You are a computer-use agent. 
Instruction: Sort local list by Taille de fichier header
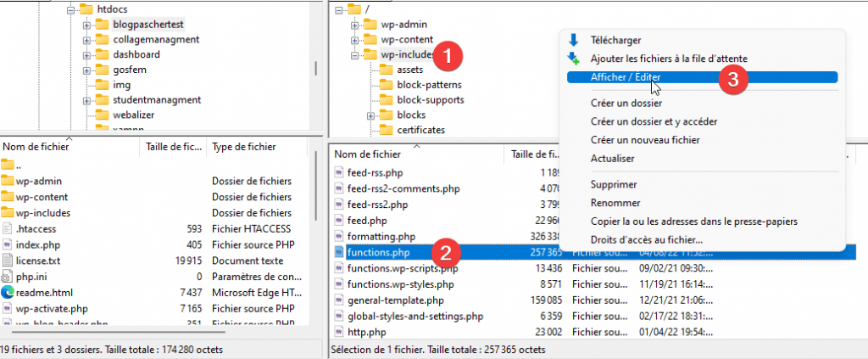pyautogui.click(x=173, y=147)
